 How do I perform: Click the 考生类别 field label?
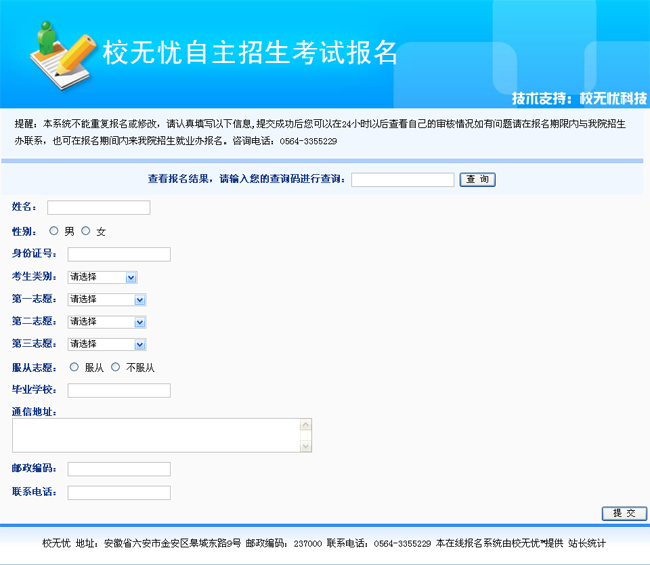[34, 276]
